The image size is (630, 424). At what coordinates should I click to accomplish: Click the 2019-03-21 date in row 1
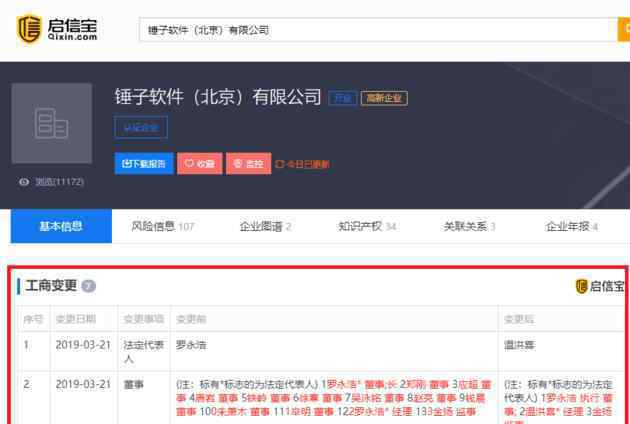83,345
